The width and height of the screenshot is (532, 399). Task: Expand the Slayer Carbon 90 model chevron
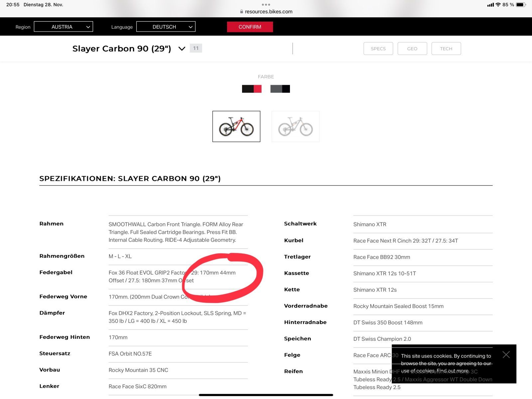[x=182, y=49]
